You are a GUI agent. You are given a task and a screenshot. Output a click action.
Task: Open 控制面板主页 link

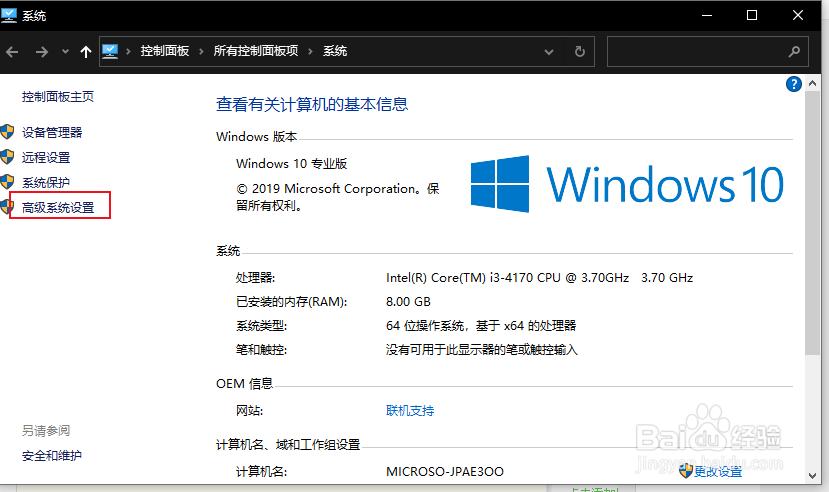(58, 97)
